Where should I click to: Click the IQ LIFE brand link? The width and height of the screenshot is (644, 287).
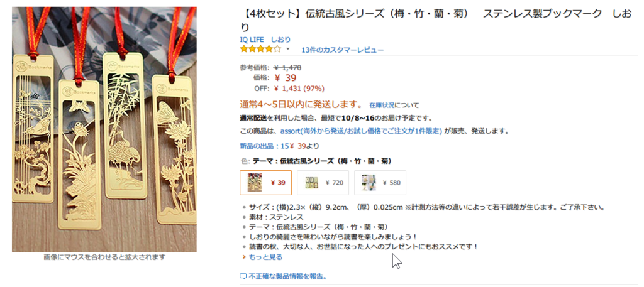pos(252,40)
